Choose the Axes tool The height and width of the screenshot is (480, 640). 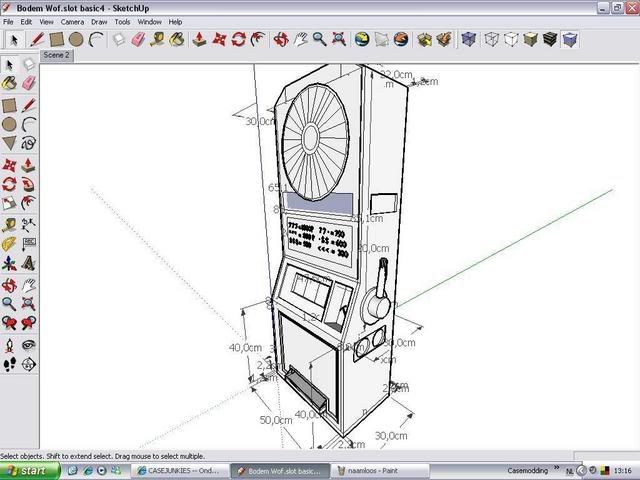click(9, 263)
